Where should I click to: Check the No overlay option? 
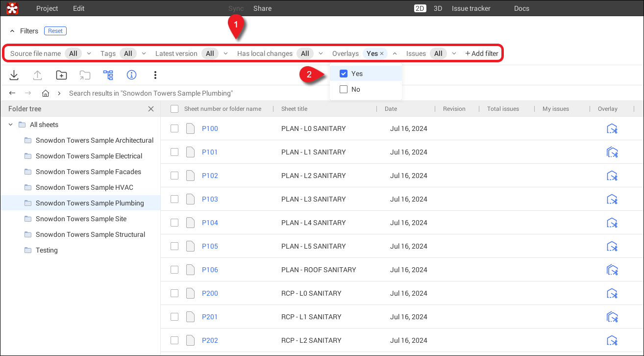344,89
